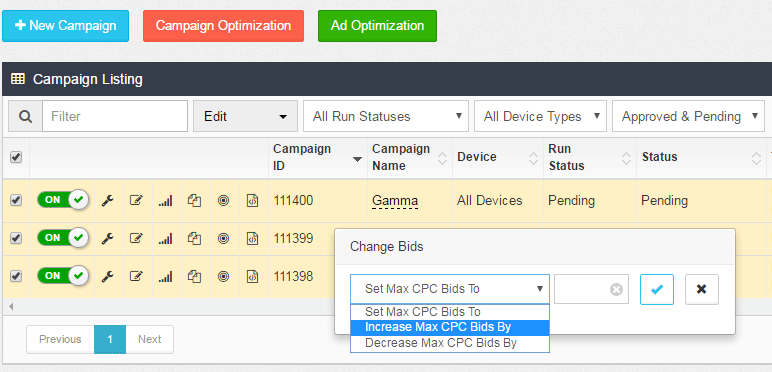The image size is (772, 372).
Task: Open signal bars stats icon for campaign 111398
Action: click(165, 277)
